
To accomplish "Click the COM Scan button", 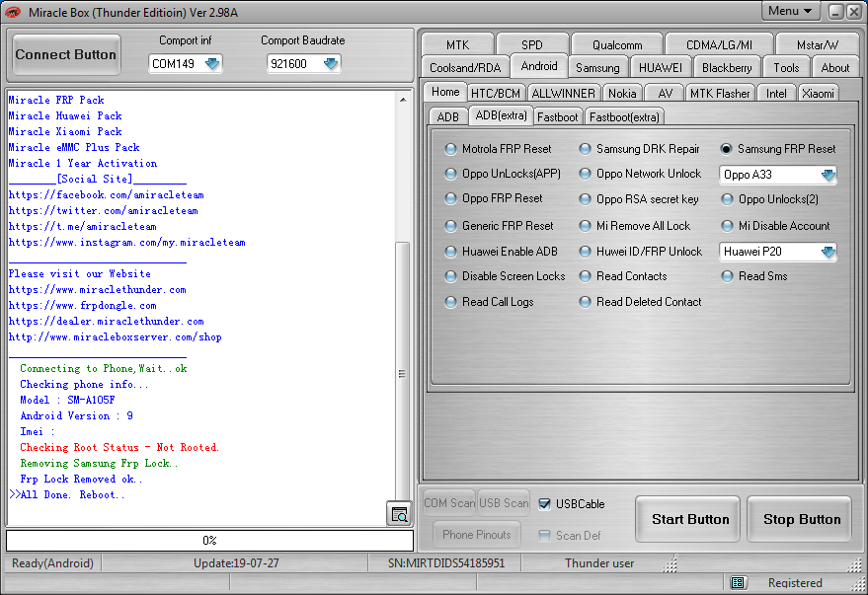I will click(x=449, y=502).
